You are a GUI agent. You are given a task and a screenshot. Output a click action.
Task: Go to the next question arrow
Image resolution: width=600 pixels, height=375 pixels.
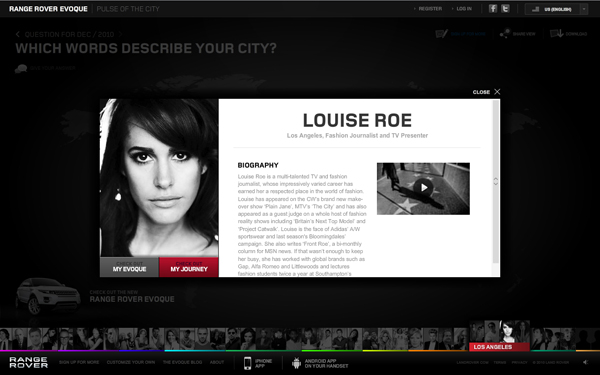point(120,34)
